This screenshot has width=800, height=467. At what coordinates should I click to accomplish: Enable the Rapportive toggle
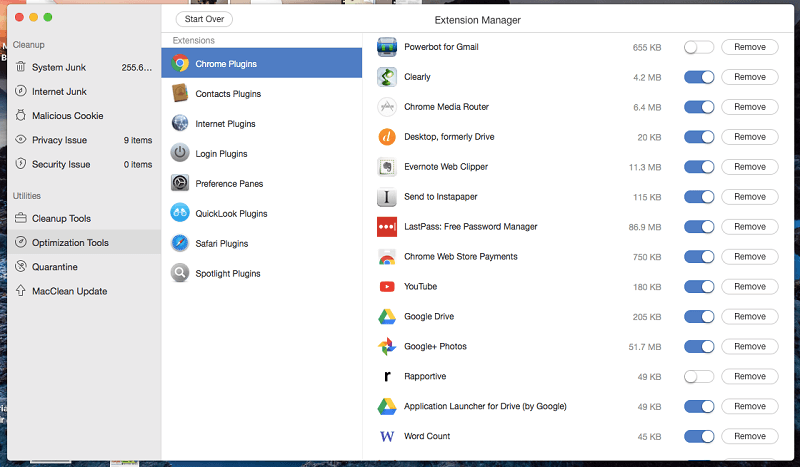tap(698, 377)
